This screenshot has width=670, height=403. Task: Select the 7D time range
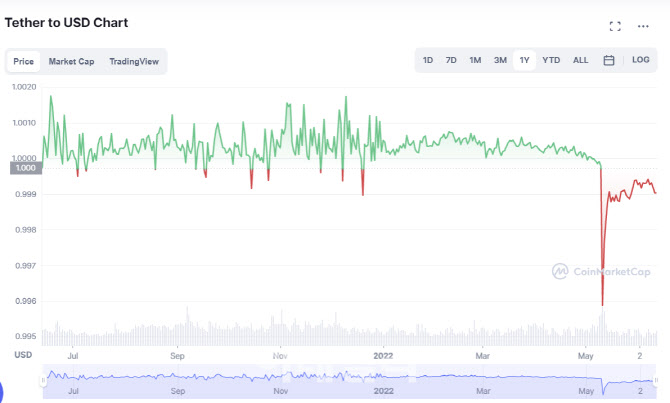[x=451, y=60]
